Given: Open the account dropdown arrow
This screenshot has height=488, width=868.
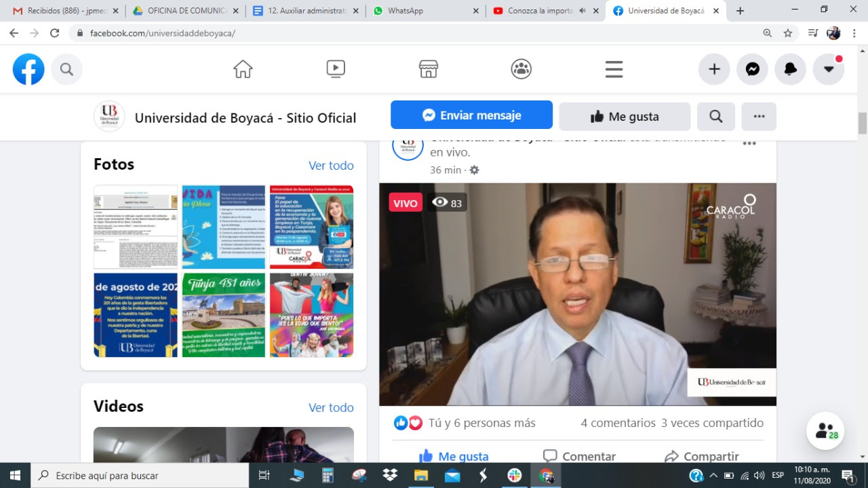Looking at the screenshot, I should coord(829,69).
